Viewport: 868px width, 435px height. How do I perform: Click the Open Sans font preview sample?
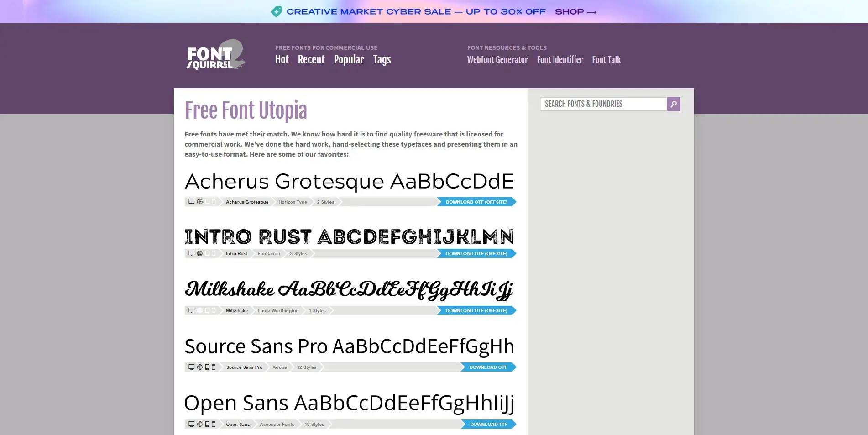(350, 404)
